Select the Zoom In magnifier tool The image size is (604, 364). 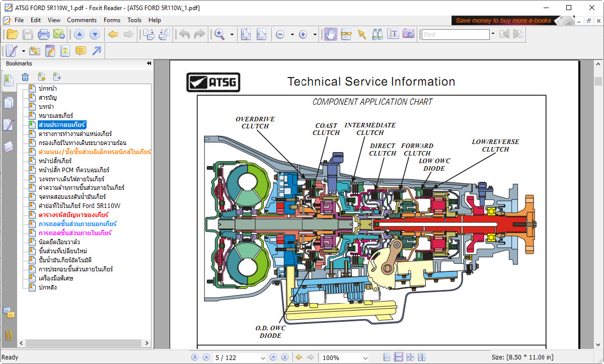(219, 34)
